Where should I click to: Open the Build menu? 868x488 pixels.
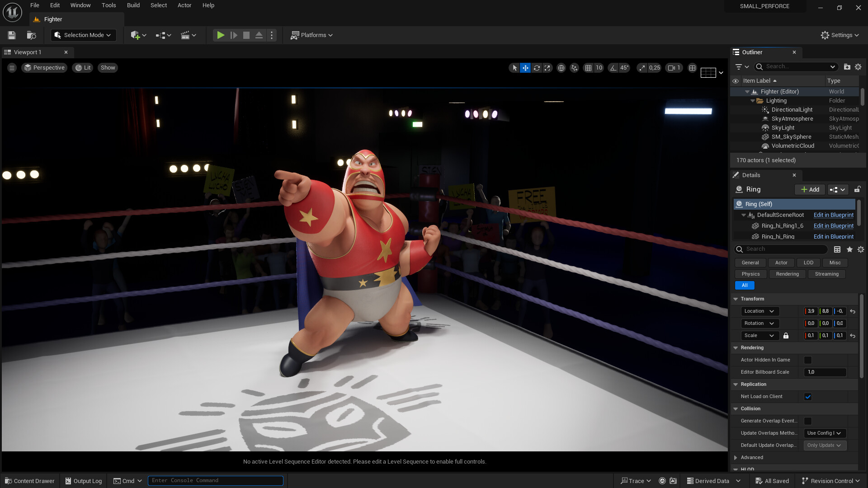tap(133, 5)
